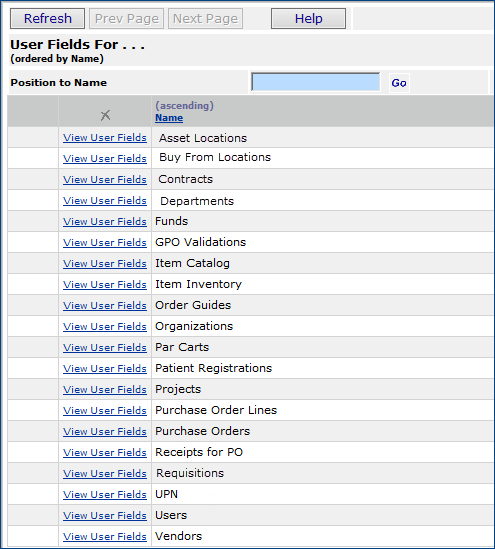The image size is (495, 549).
Task: Open View User Fields for Departments
Action: [x=105, y=201]
